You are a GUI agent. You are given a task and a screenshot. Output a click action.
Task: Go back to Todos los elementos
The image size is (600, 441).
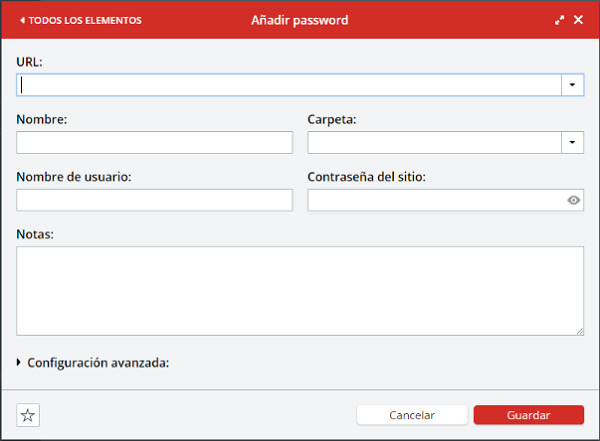[x=81, y=20]
